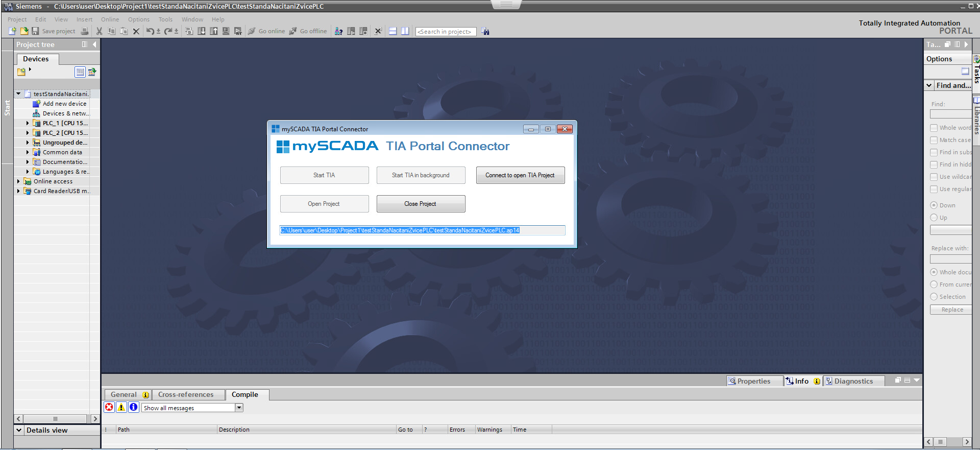The width and height of the screenshot is (980, 450).
Task: Expand the Ungrouped devices node
Action: point(28,143)
